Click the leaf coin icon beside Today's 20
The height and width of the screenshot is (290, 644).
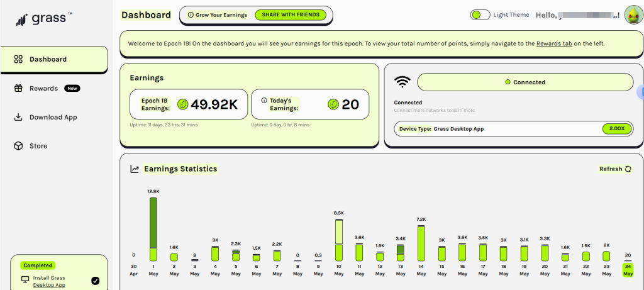(x=333, y=104)
